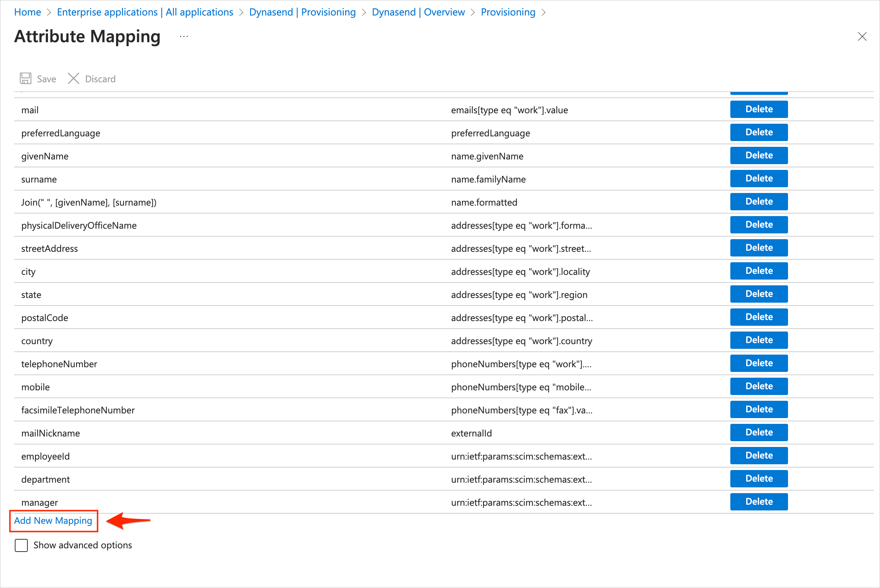Image resolution: width=880 pixels, height=588 pixels.
Task: Remove the employeeId mapping
Action: click(x=758, y=455)
